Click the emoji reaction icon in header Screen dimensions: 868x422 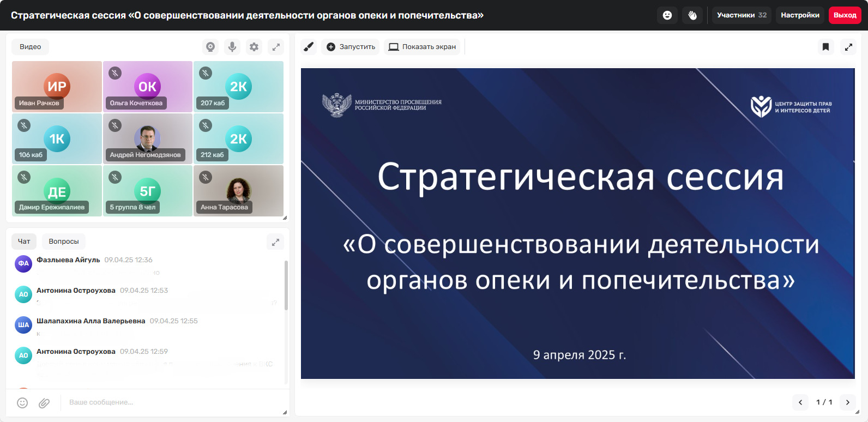click(667, 15)
